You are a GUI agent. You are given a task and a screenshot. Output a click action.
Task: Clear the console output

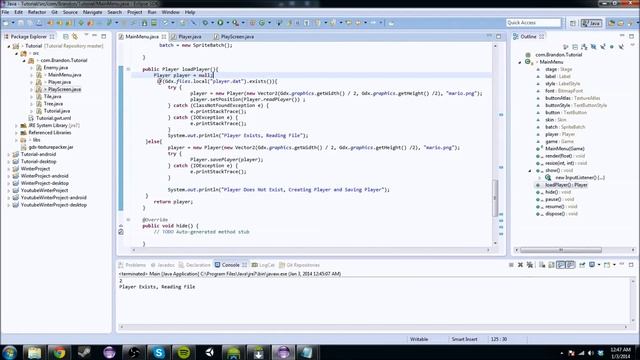click(x=542, y=265)
